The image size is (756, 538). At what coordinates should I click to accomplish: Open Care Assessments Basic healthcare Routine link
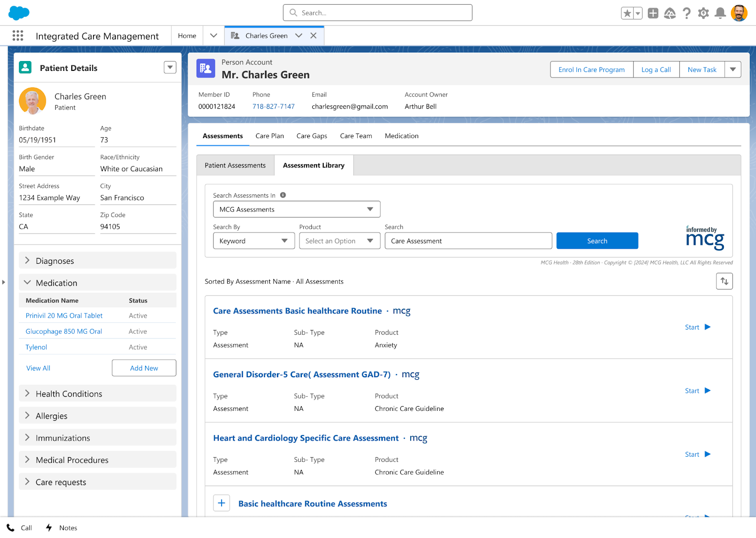coord(297,311)
